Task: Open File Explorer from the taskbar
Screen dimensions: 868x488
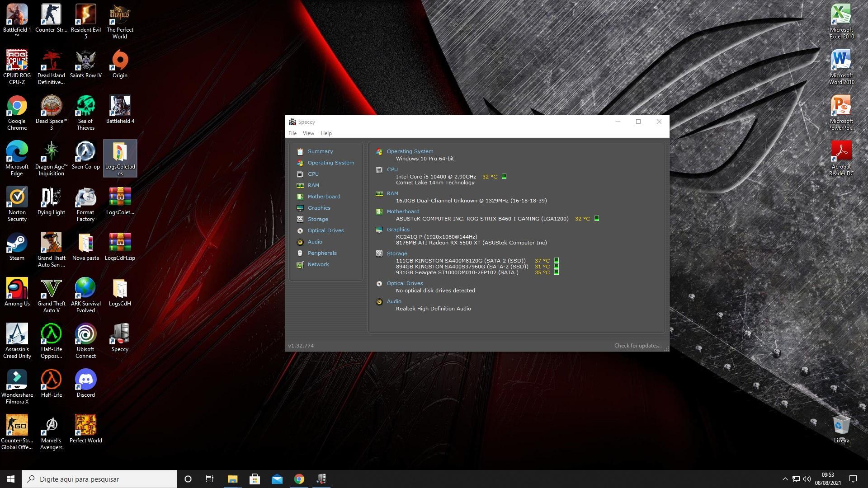Action: 232,479
